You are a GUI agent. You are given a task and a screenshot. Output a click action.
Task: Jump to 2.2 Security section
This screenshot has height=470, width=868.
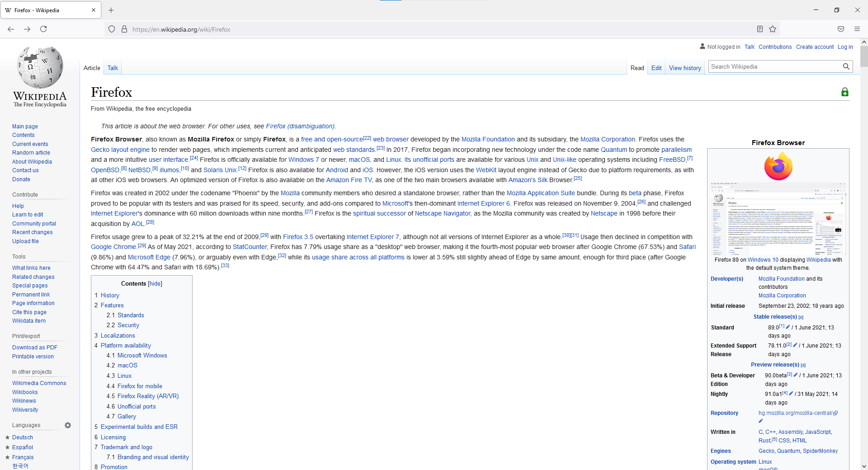128,325
